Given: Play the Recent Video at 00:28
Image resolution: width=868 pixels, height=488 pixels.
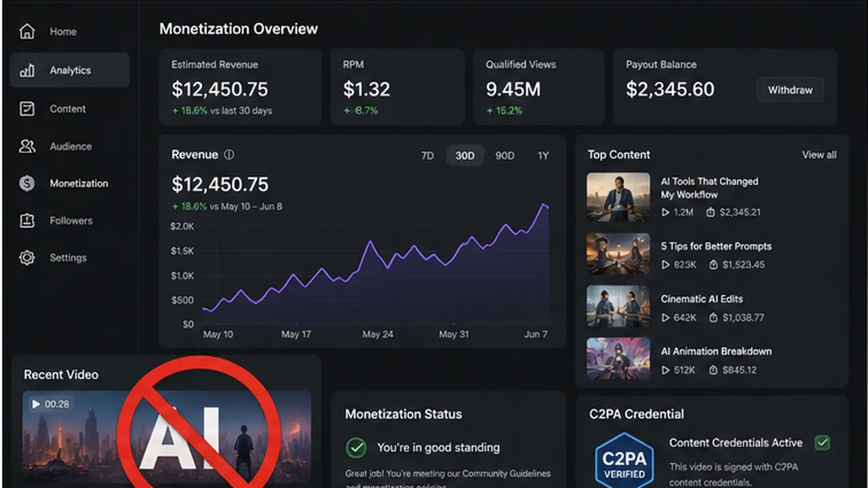Looking at the screenshot, I should tap(36, 404).
